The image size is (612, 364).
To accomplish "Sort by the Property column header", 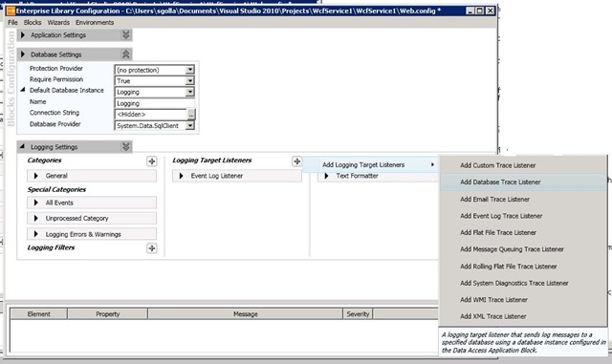I will pos(108,314).
